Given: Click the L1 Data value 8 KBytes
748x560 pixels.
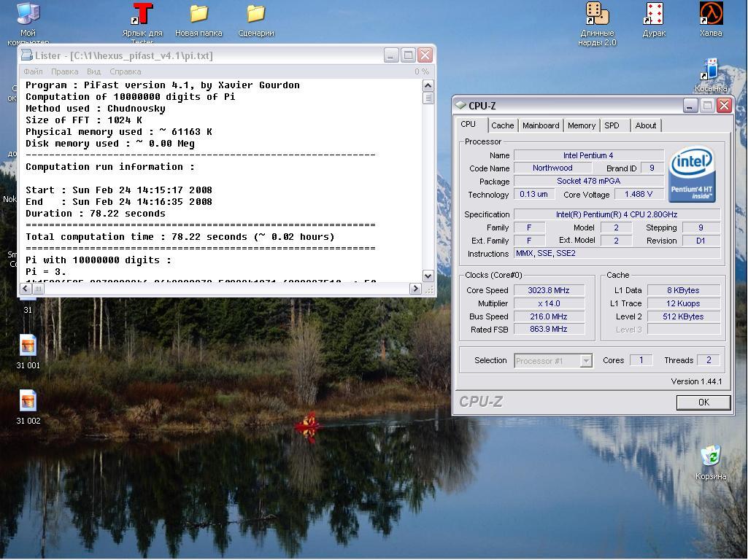Looking at the screenshot, I should [683, 290].
